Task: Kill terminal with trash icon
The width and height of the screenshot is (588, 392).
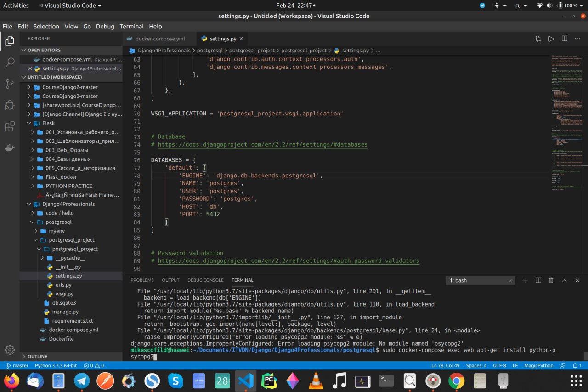Action: 551,280
